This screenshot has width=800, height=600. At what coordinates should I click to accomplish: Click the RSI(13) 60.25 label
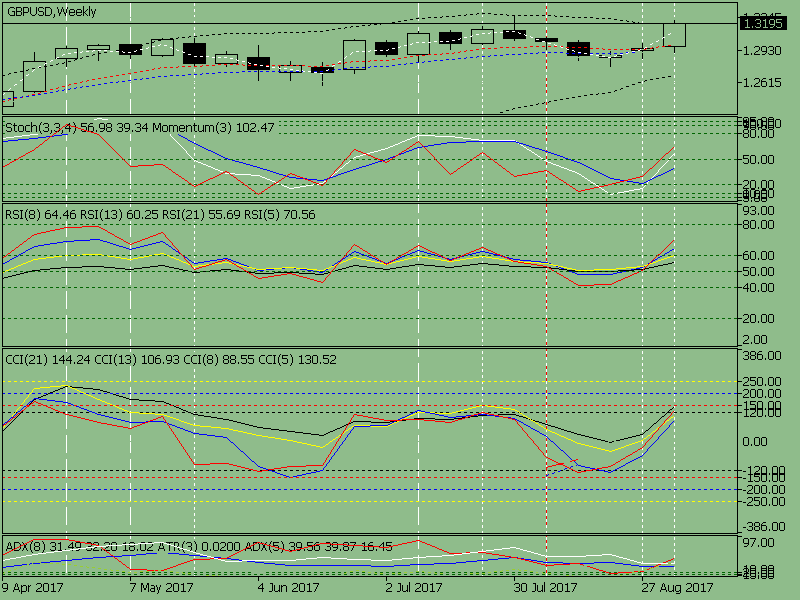[x=119, y=215]
